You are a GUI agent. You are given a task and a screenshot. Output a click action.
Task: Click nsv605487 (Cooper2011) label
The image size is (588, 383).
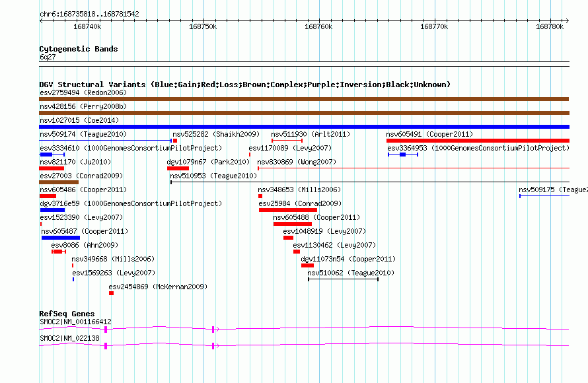[85, 231]
